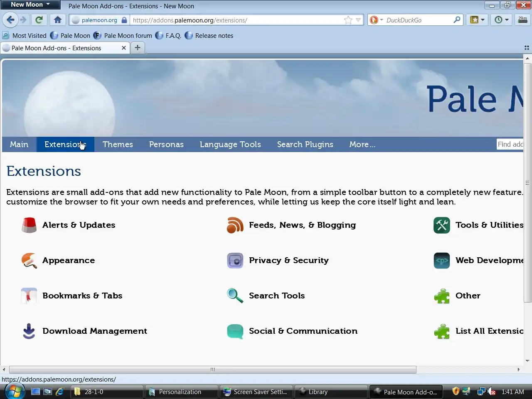Select the Extensions navigation item
Image resolution: width=532 pixels, height=399 pixels.
point(65,144)
